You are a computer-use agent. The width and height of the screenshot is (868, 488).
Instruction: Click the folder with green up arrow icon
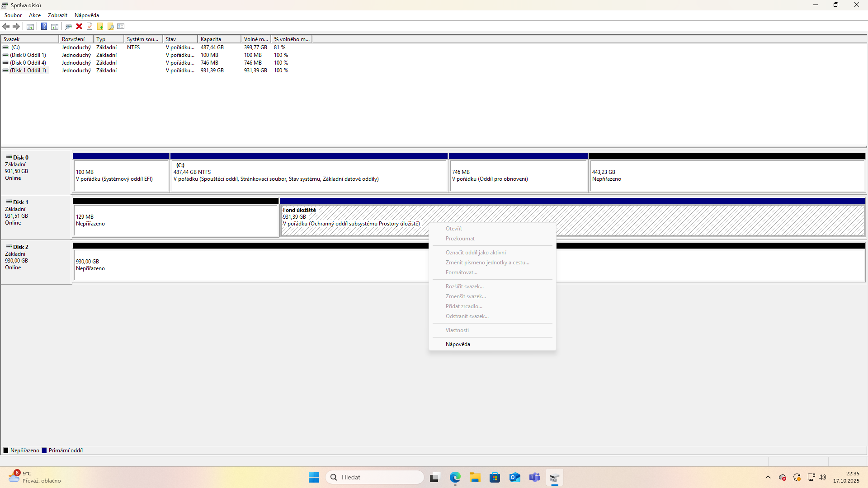pyautogui.click(x=100, y=26)
